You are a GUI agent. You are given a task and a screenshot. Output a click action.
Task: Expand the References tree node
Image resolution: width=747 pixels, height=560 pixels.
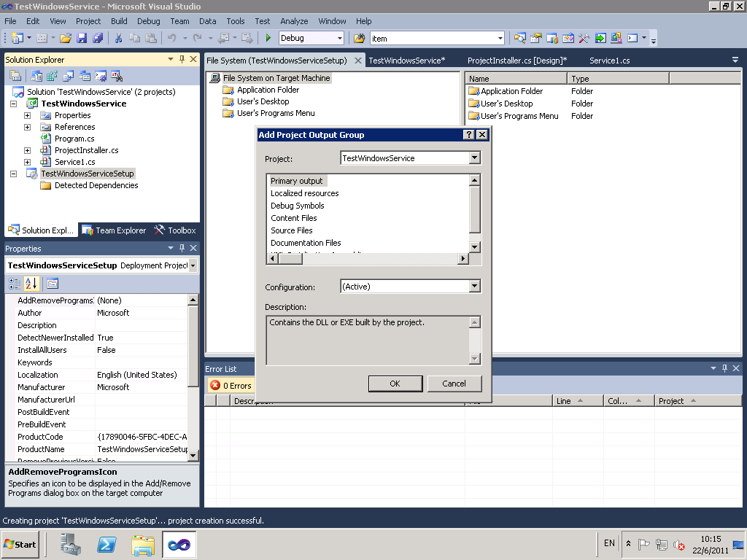27,127
